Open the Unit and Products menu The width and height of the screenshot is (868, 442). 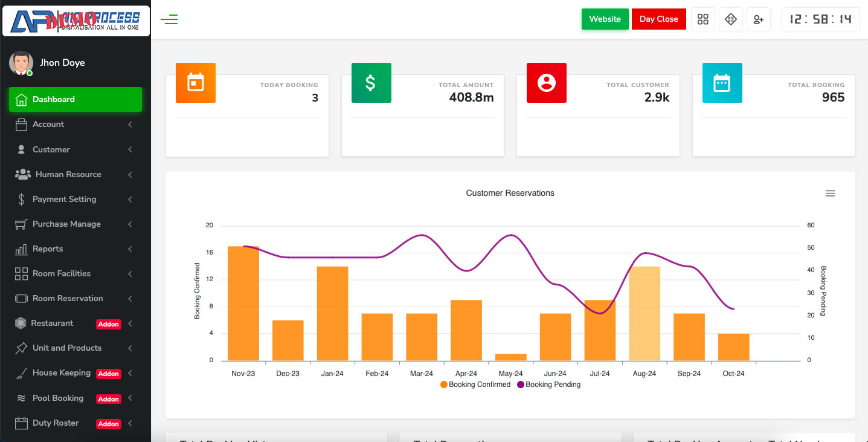coord(76,348)
